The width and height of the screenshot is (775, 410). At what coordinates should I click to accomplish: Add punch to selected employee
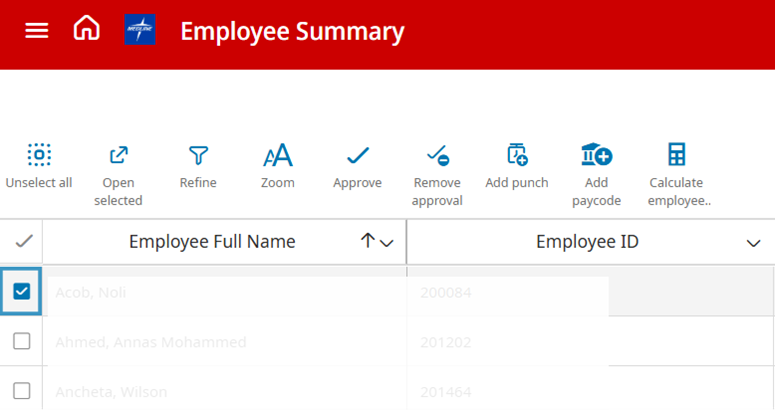pyautogui.click(x=516, y=156)
